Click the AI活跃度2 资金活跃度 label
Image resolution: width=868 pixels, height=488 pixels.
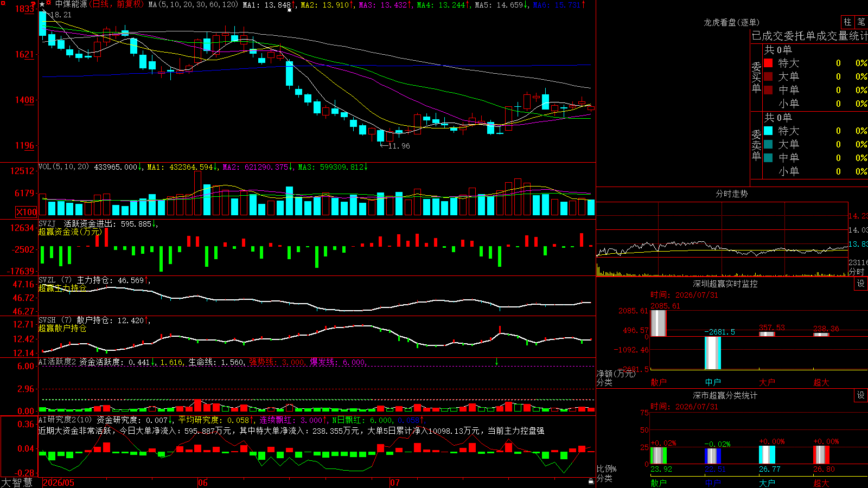[x=81, y=362]
